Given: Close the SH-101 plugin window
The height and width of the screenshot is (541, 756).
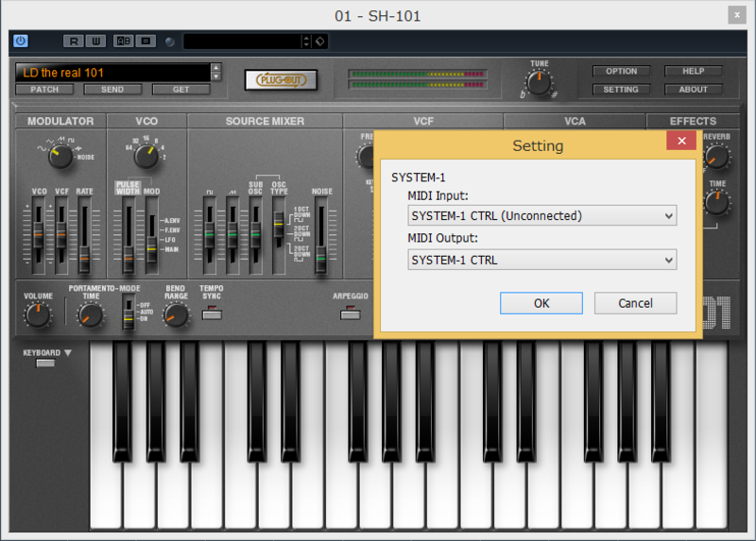Looking at the screenshot, I should pos(737,15).
